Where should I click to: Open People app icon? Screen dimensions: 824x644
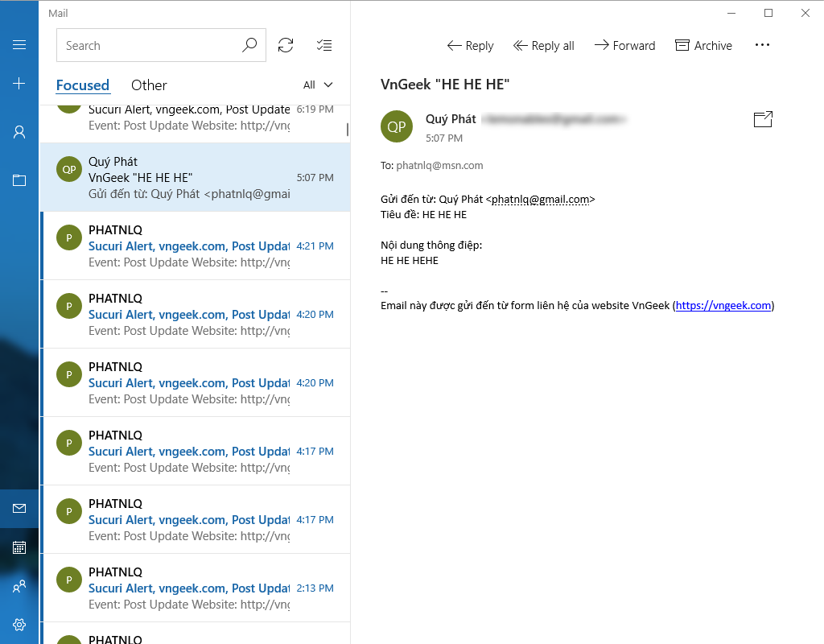tap(19, 586)
